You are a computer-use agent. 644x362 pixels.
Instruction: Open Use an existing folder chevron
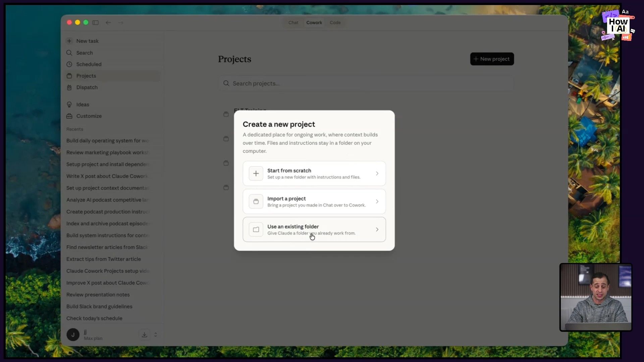point(377,230)
